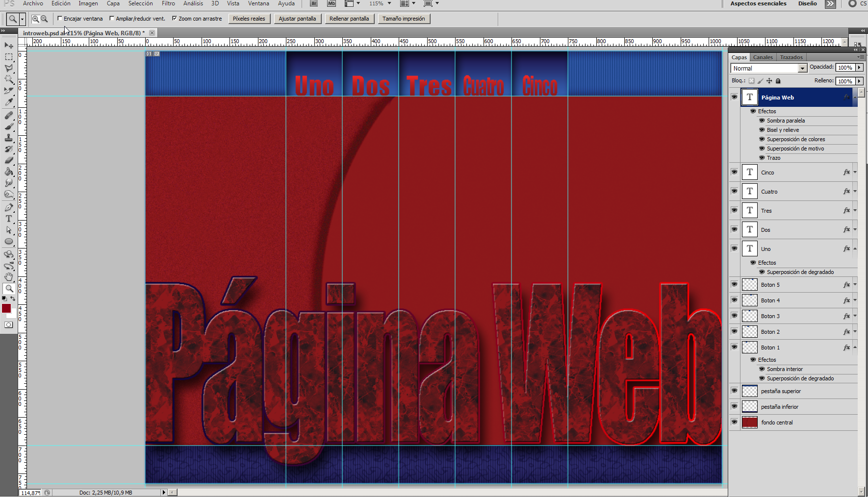Select the Rectangular Marquee tool
The image size is (868, 497).
[x=9, y=57]
